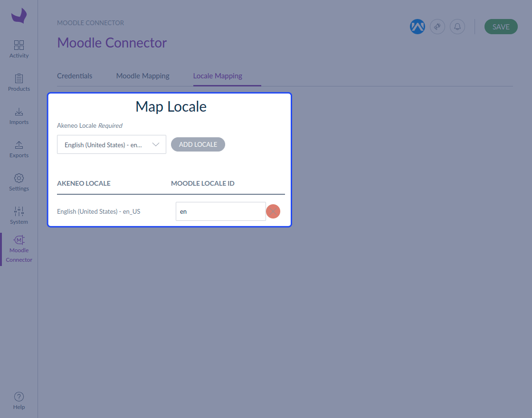Click the 'English (United States) - en_US' row text
The width and height of the screenshot is (532, 418).
click(x=99, y=211)
